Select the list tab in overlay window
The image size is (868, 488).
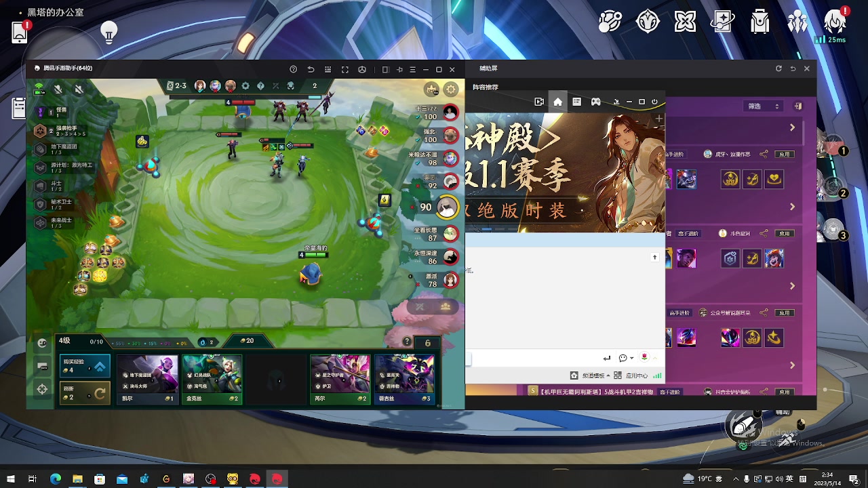[x=576, y=102]
